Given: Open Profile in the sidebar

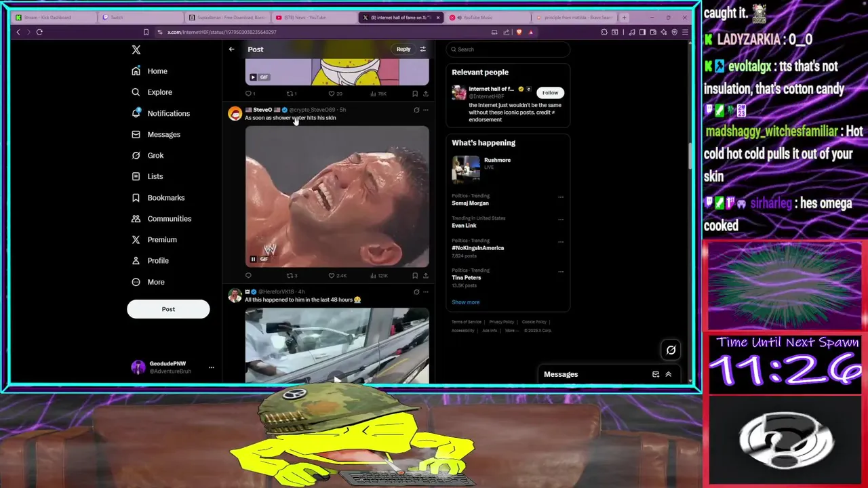Looking at the screenshot, I should [150, 260].
